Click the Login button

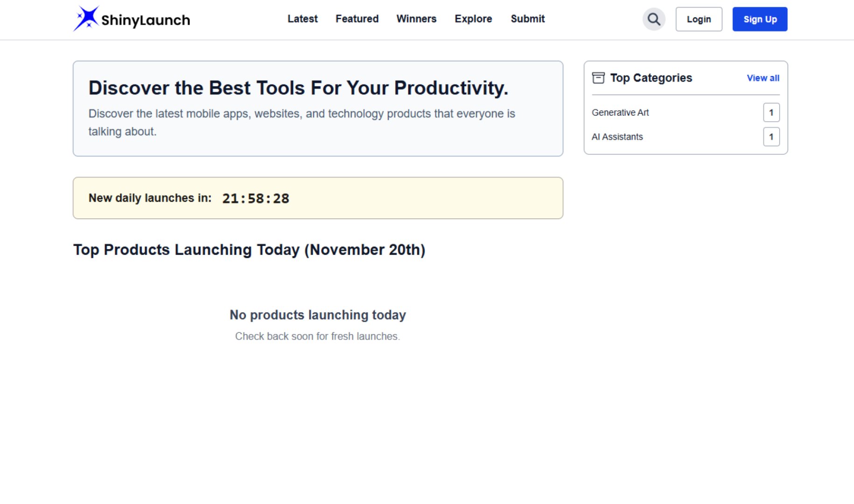tap(699, 19)
